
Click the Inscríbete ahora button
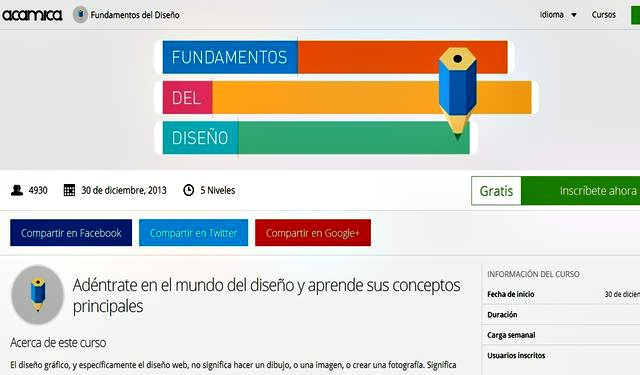[x=580, y=191]
